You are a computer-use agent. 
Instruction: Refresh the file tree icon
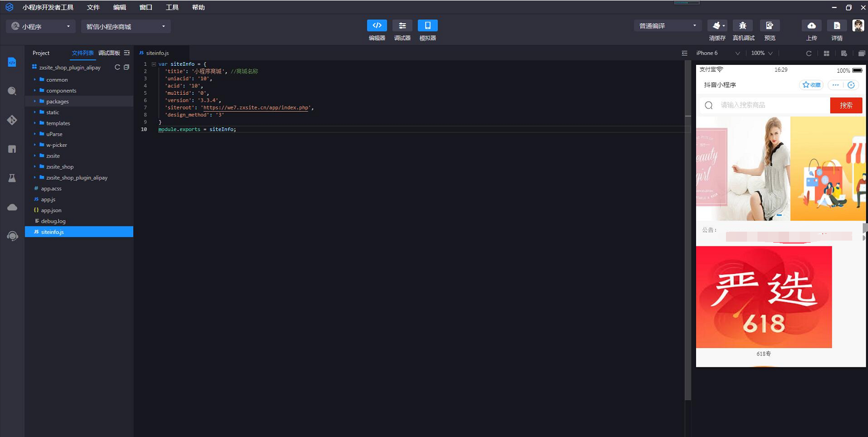pyautogui.click(x=117, y=67)
